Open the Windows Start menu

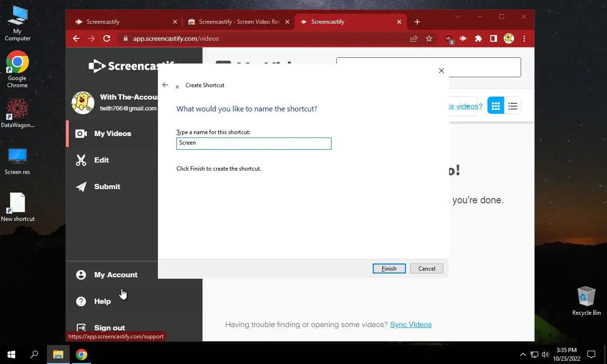coord(11,355)
